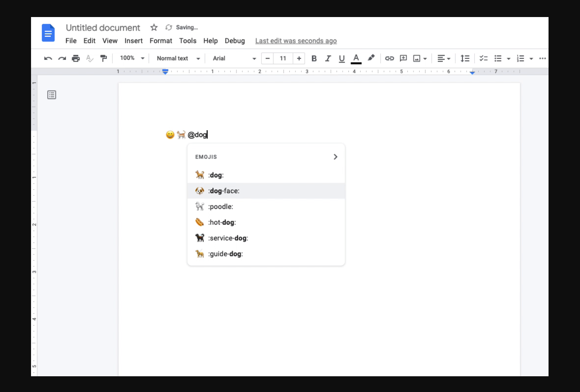Insert a bulleted list
The image size is (580, 392).
498,59
